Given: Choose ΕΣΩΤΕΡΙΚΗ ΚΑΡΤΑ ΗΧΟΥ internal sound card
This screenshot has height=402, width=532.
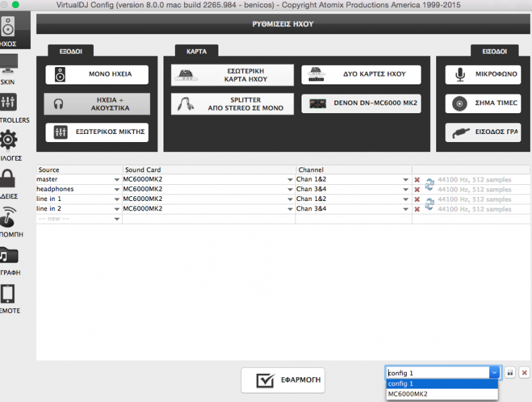Looking at the screenshot, I should pyautogui.click(x=232, y=75).
